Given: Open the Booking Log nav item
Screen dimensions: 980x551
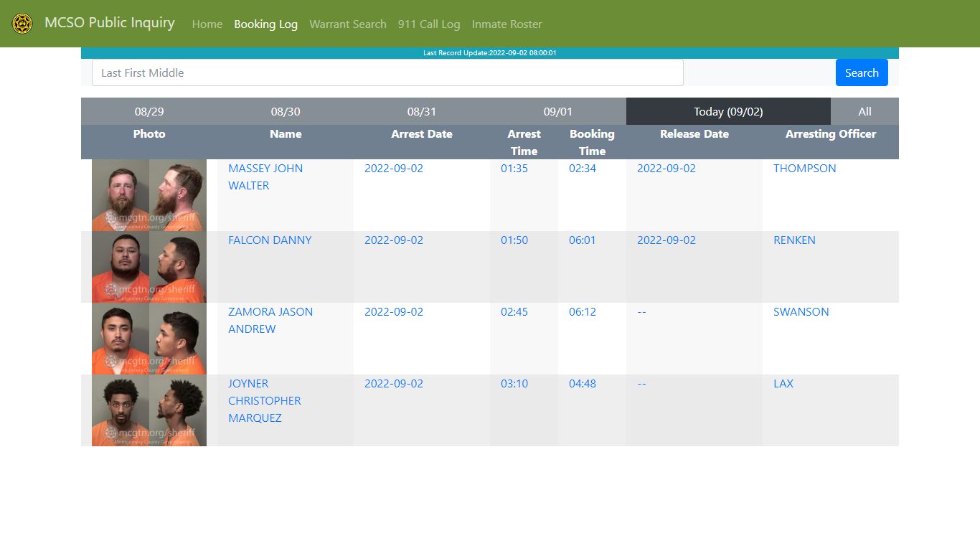Looking at the screenshot, I should coord(265,24).
